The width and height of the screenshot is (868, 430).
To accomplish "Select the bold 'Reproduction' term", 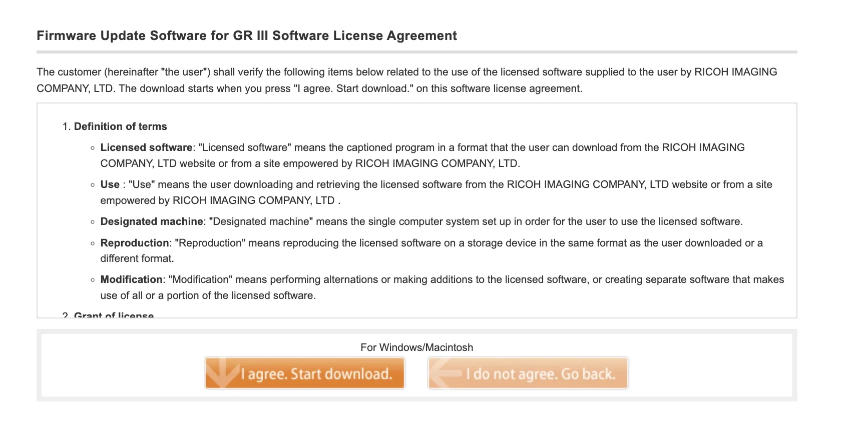I will (135, 243).
